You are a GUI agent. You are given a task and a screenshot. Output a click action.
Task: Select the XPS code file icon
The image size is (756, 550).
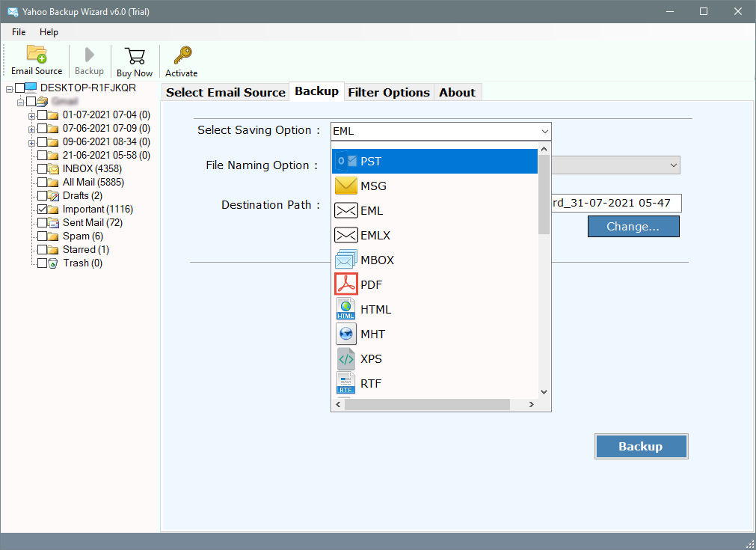pyautogui.click(x=345, y=358)
